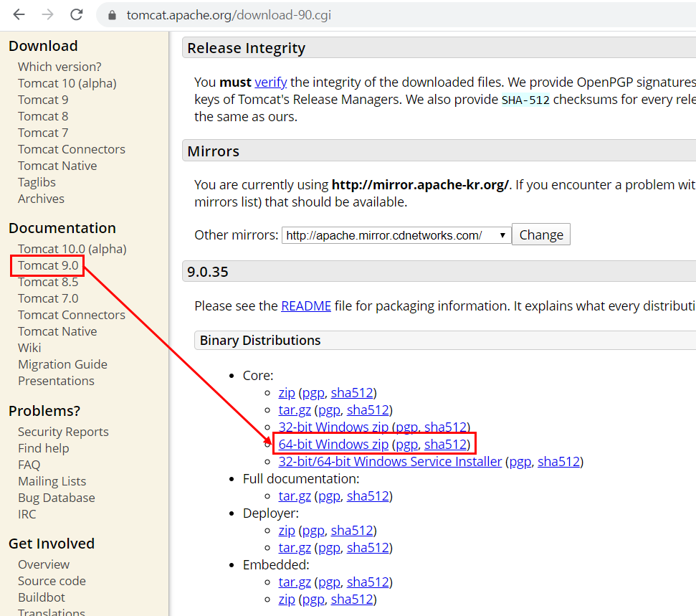Download the Deployer zip

(x=287, y=531)
